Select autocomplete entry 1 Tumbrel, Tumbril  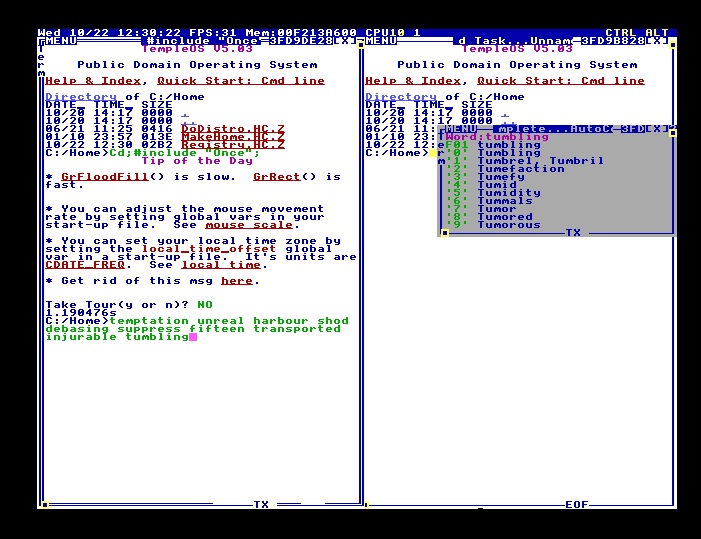click(525, 161)
